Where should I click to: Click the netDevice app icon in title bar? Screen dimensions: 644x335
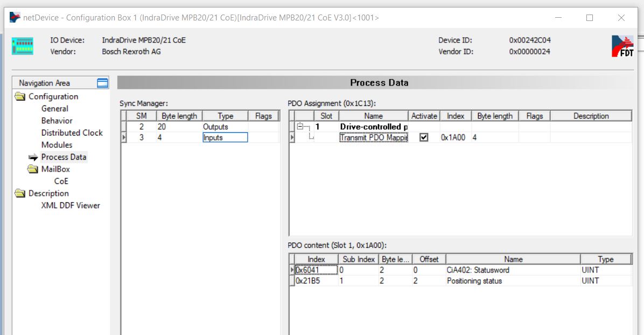point(15,18)
